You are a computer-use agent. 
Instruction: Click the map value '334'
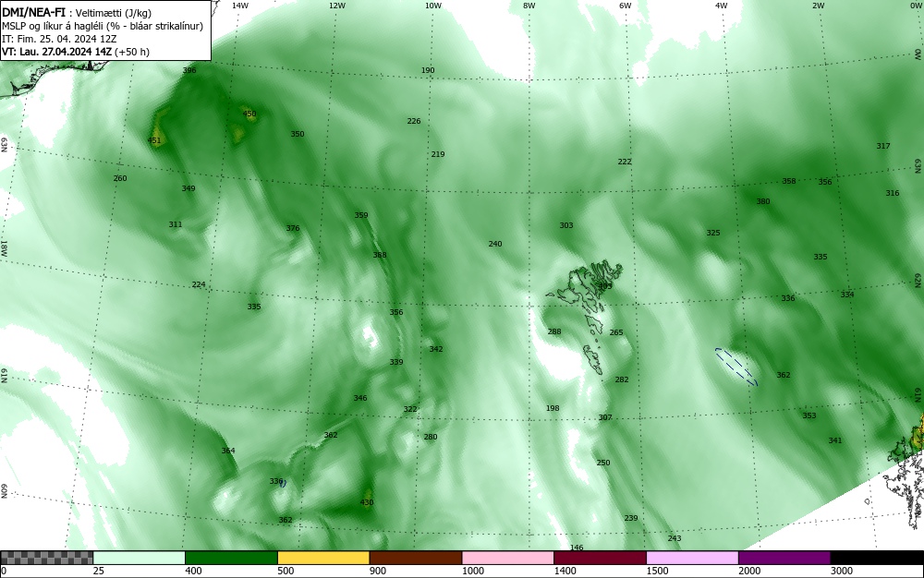(846, 295)
